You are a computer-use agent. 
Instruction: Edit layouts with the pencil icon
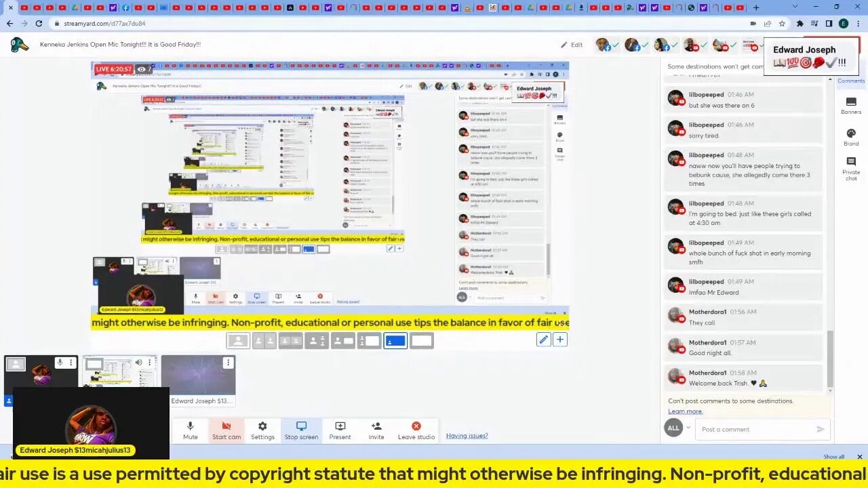(x=543, y=340)
